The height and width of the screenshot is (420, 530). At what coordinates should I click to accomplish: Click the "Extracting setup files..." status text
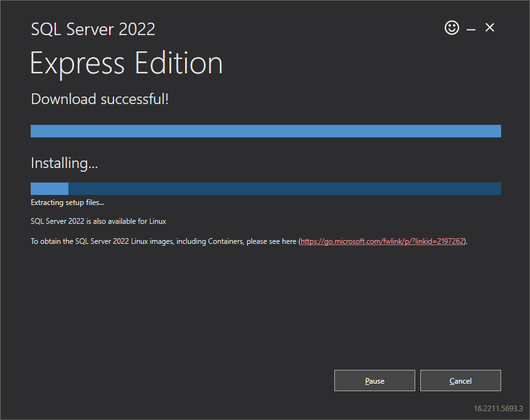pos(67,202)
